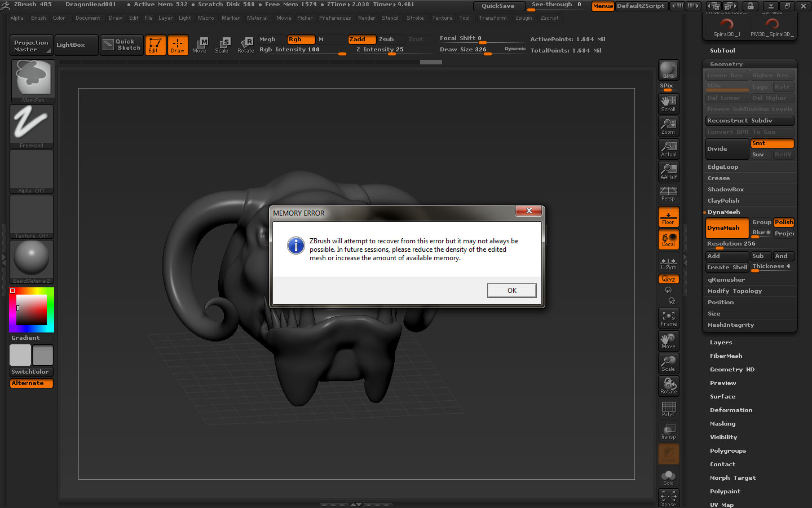Toggle the DynaMesh Polish option

(x=784, y=222)
